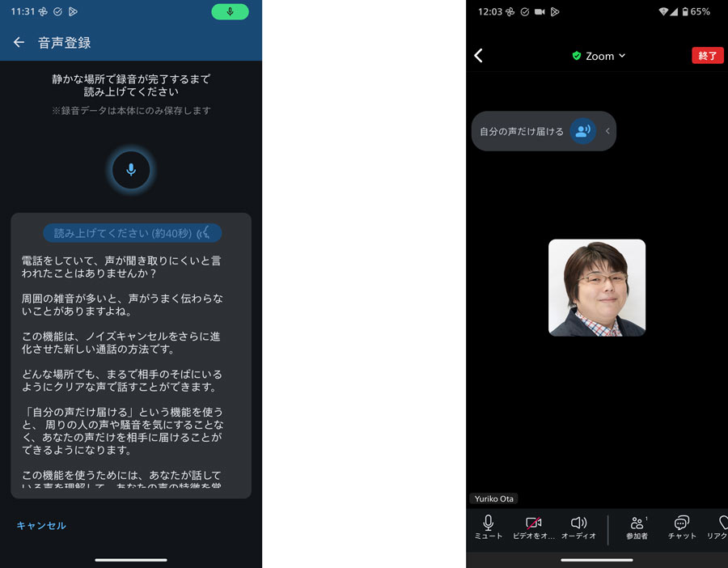Tap the Yuriko Ota name label
Viewport: 728px width, 568px height.
[x=493, y=499]
